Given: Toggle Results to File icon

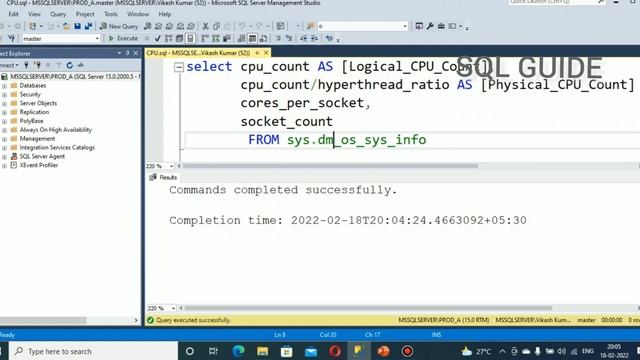Looking at the screenshot, I should tap(264, 38).
